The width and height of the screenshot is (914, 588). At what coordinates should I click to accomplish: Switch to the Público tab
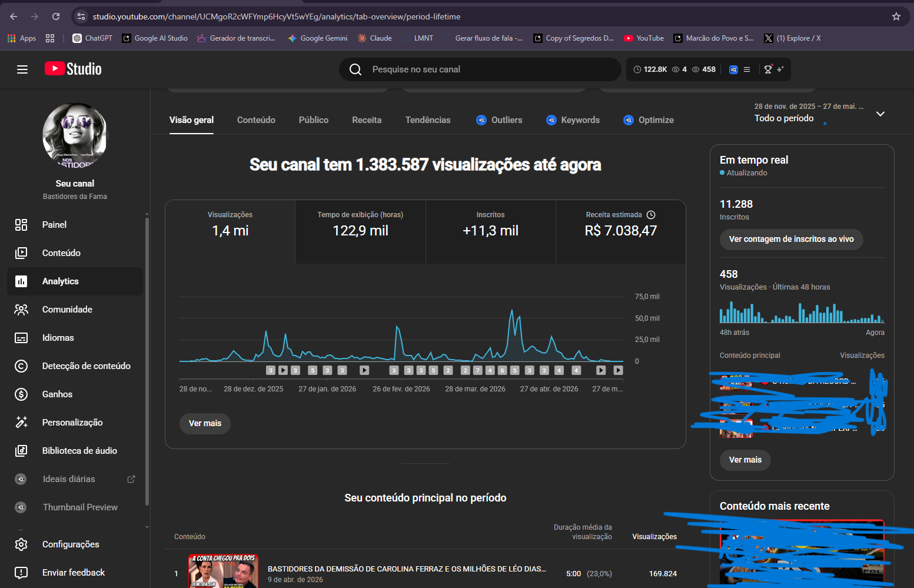tap(314, 120)
